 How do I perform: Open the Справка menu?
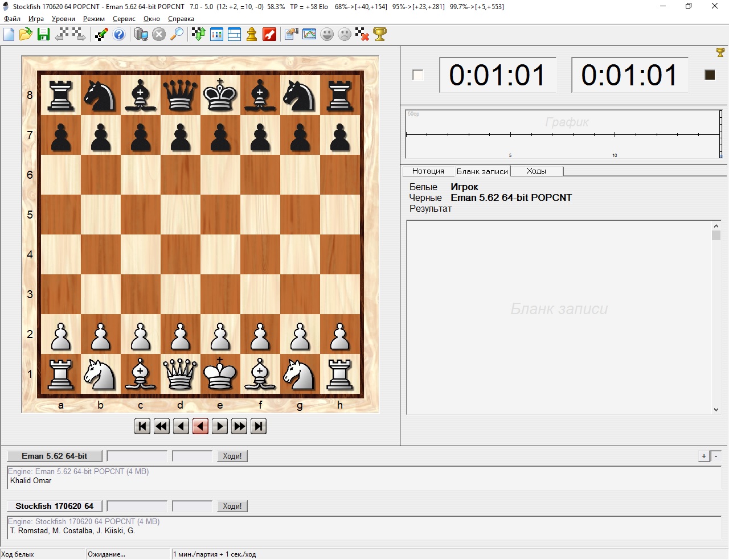pyautogui.click(x=181, y=19)
